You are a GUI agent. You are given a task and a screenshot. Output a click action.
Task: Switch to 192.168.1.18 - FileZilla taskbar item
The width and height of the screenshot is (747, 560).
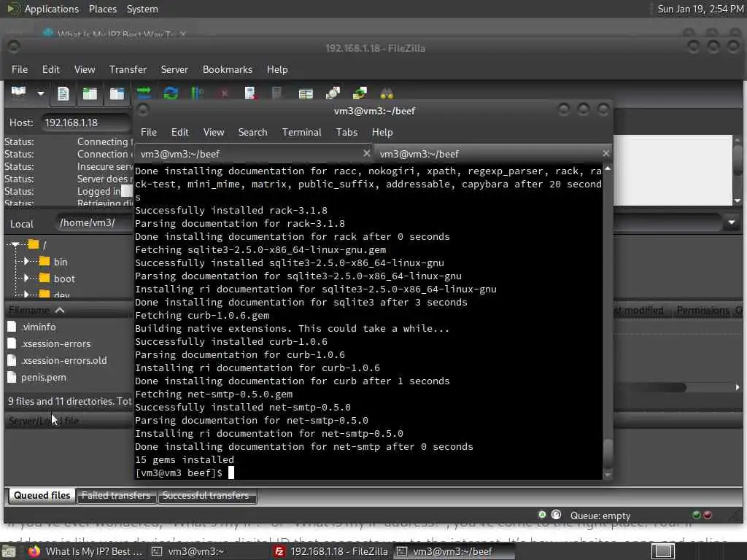(332, 551)
